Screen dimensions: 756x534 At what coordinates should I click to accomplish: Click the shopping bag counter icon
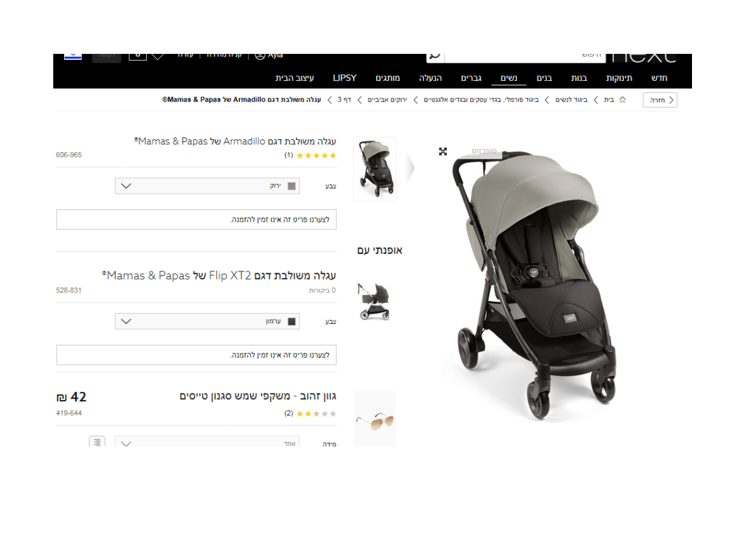click(x=137, y=57)
